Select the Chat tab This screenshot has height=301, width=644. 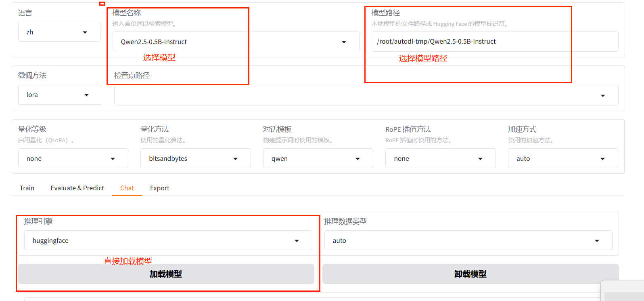127,188
